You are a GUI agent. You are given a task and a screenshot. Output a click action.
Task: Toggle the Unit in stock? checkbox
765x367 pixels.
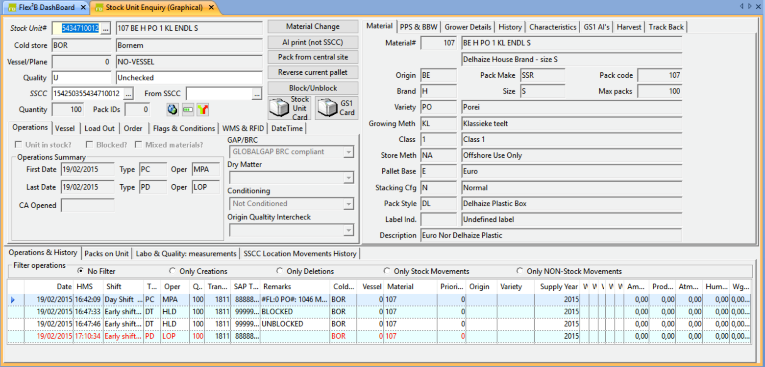click(19, 144)
